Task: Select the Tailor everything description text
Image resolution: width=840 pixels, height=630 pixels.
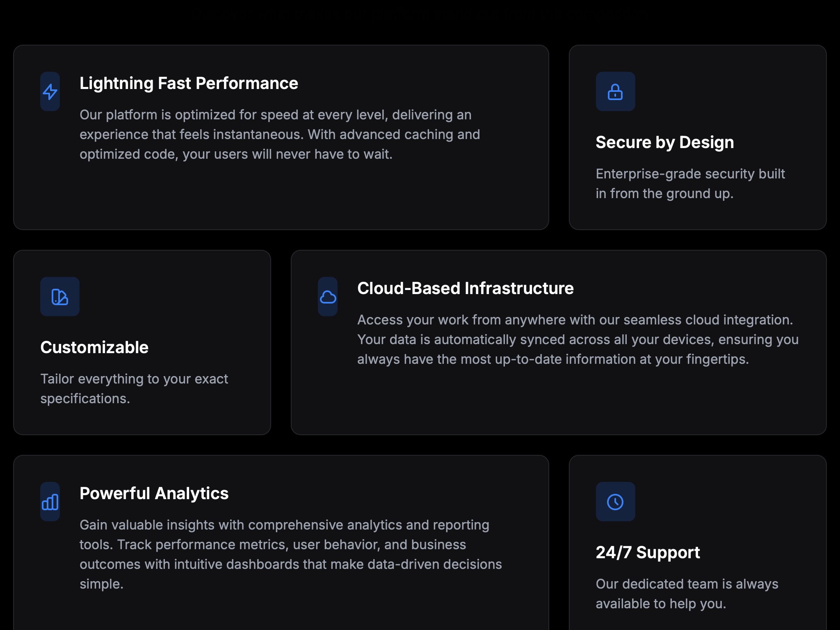Action: click(x=134, y=389)
